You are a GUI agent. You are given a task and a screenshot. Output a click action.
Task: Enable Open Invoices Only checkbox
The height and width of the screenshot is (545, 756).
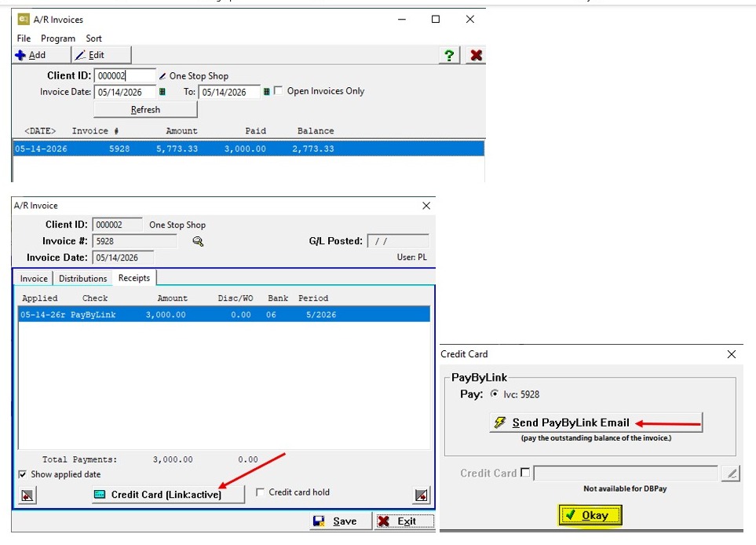pos(278,90)
